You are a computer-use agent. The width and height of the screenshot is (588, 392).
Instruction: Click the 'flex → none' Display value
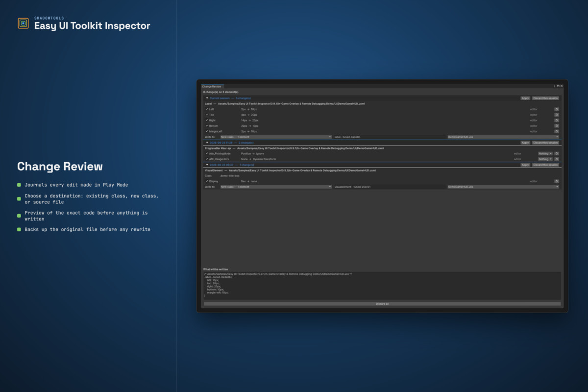tap(249, 181)
